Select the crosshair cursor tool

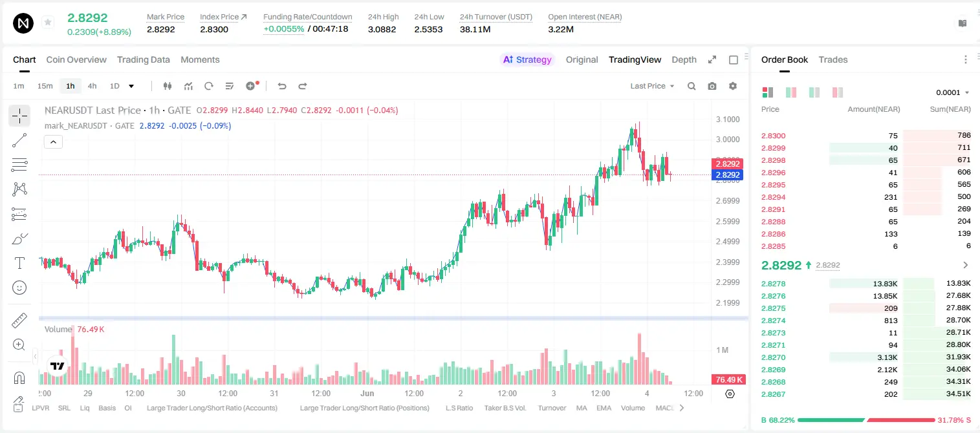point(19,116)
